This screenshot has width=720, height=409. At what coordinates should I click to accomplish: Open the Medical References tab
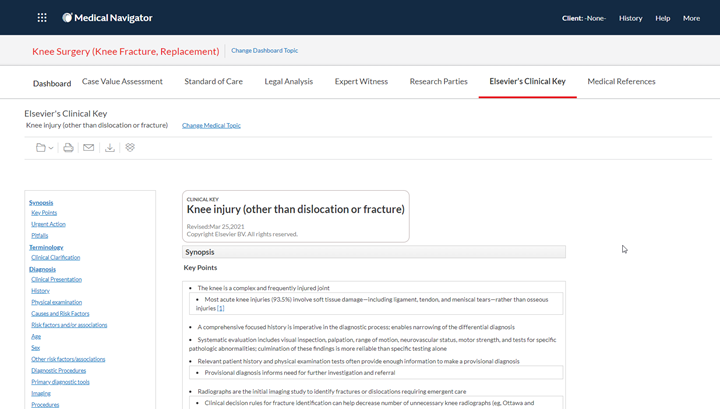click(x=621, y=81)
